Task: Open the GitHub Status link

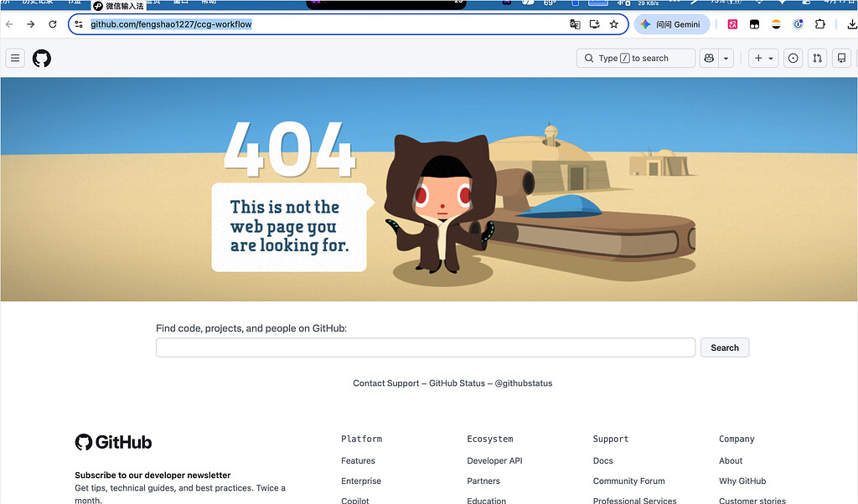Action: [457, 383]
